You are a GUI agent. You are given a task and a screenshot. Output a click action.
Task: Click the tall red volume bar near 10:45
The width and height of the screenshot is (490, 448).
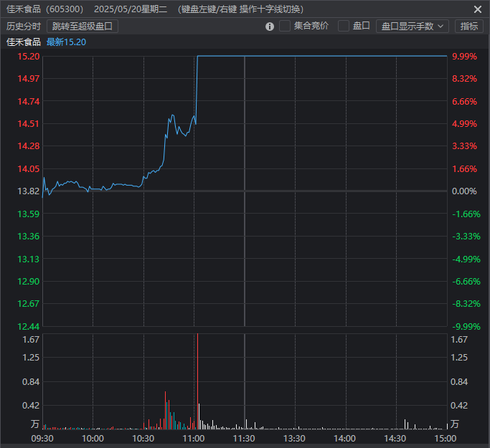click(x=165, y=410)
